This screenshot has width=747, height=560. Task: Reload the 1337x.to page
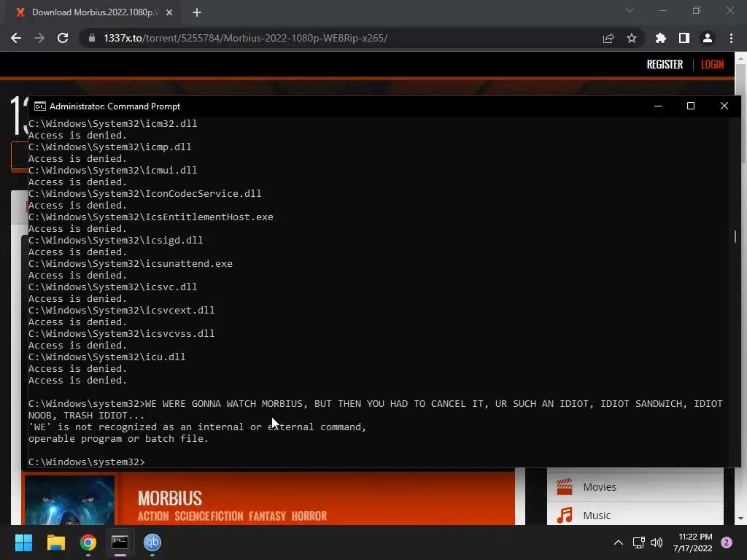[63, 38]
